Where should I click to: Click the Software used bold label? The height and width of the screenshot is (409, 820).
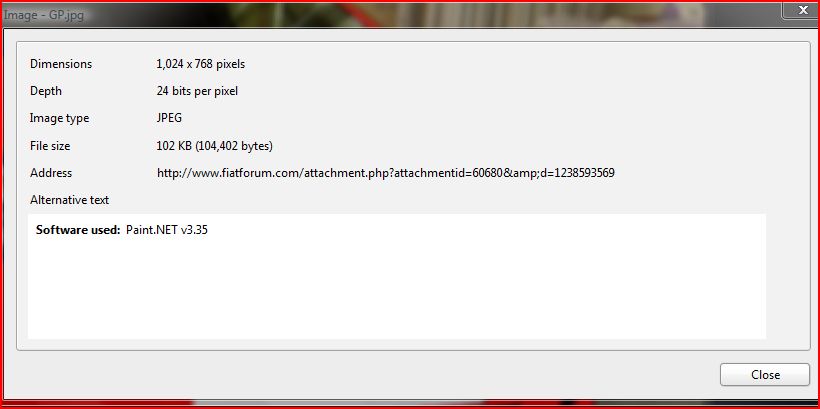(x=78, y=230)
